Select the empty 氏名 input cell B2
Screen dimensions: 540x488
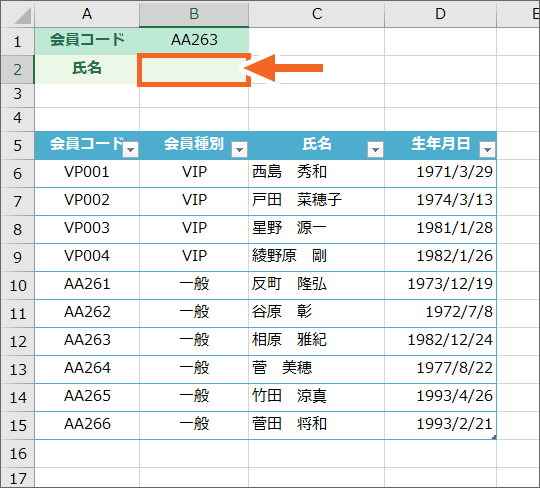pos(194,70)
